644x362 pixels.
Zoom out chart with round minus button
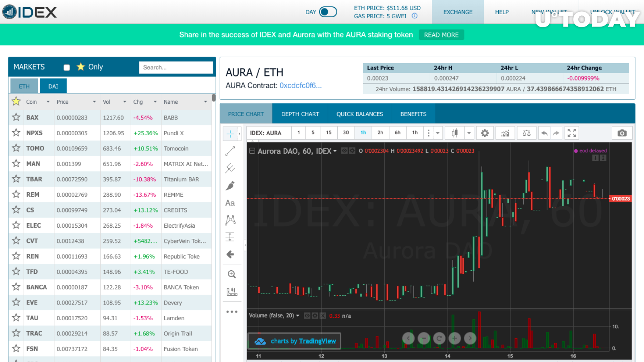click(424, 338)
